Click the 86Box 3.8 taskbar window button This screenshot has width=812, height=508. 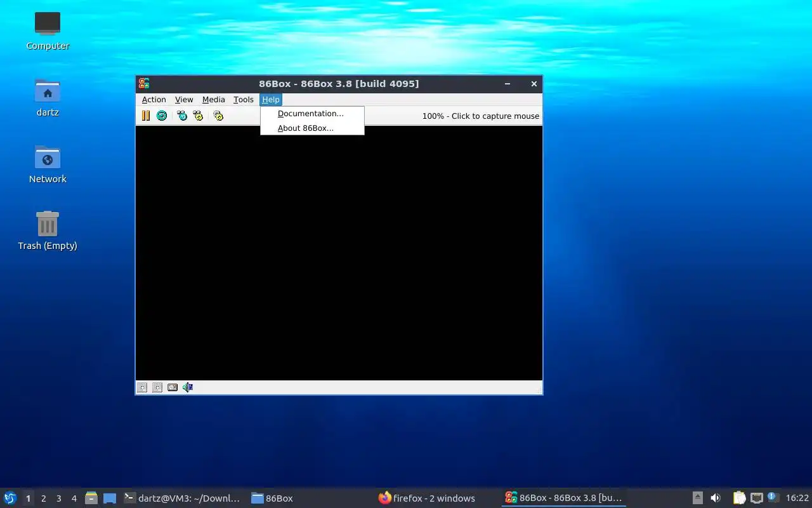[564, 498]
